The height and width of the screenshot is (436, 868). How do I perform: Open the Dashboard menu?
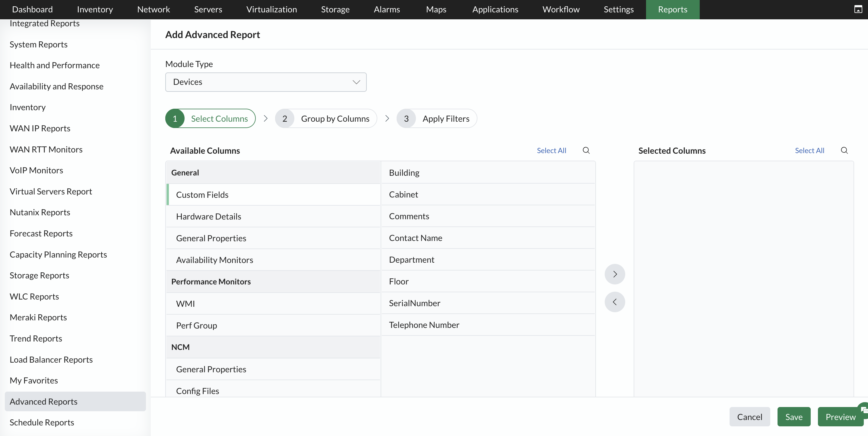[32, 9]
